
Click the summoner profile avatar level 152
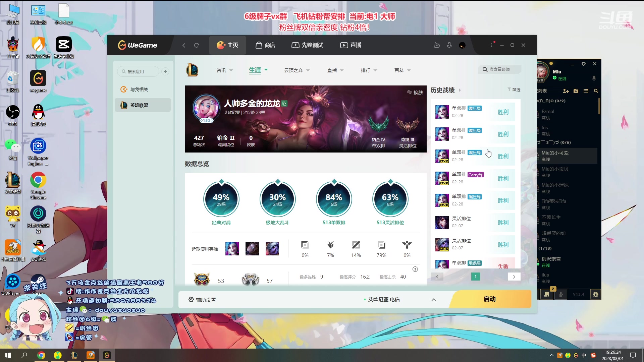click(x=206, y=109)
